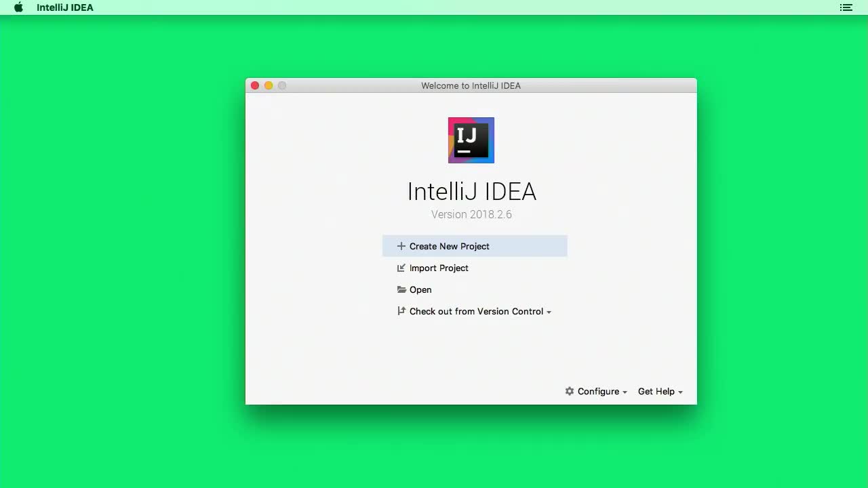The width and height of the screenshot is (868, 488).
Task: Open the IntelliJ IDEA menu
Action: [x=65, y=7]
